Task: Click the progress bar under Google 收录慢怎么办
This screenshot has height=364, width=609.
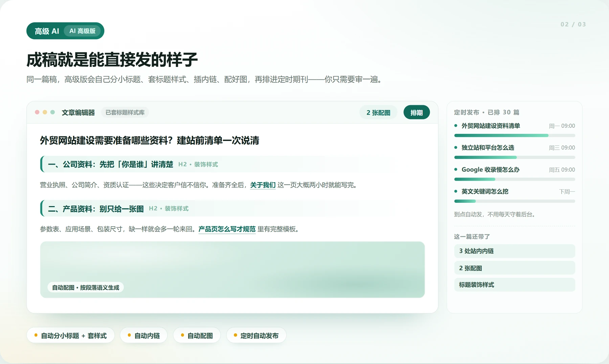Action: (515, 179)
